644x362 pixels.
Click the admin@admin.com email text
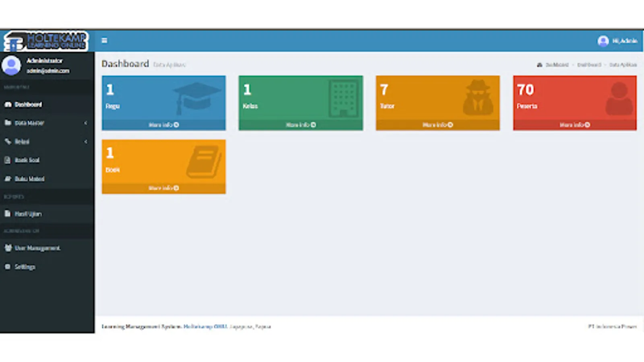(48, 71)
